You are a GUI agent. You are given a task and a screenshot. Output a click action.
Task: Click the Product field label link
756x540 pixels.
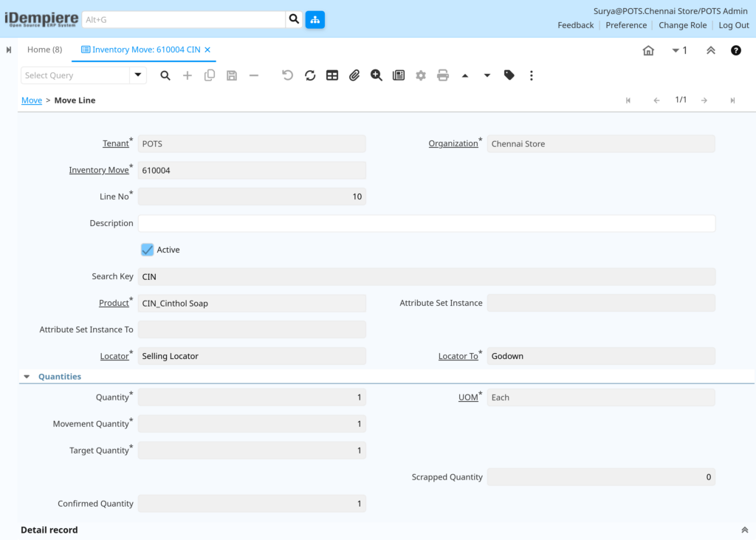tap(114, 303)
